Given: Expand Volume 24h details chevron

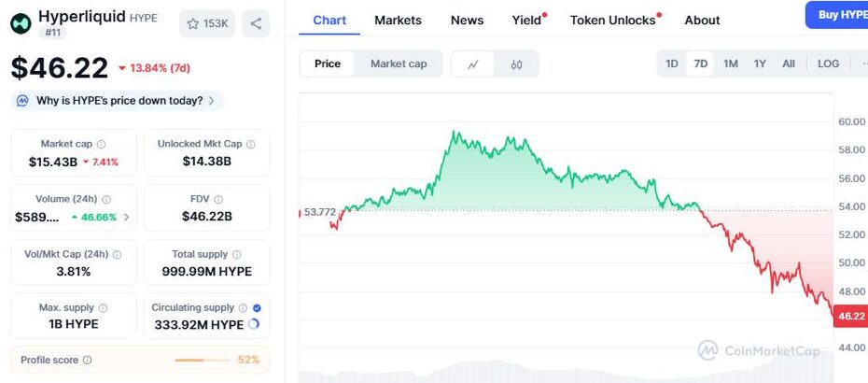Looking at the screenshot, I should pos(127,217).
